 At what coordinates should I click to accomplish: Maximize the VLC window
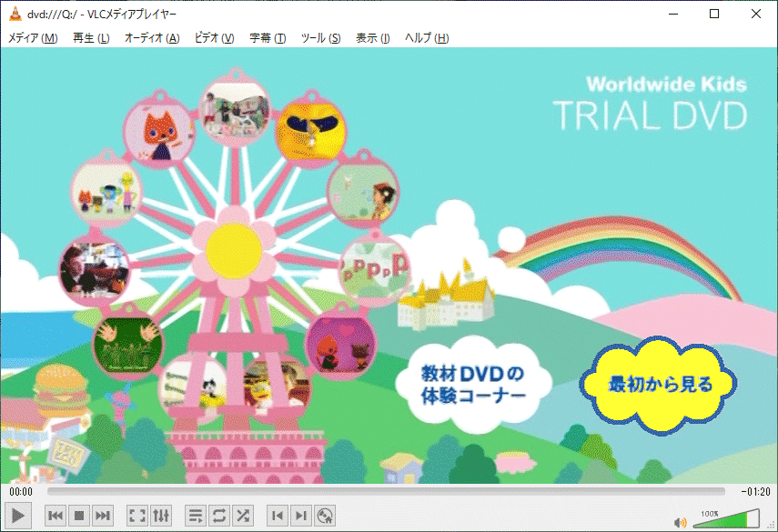pyautogui.click(x=714, y=14)
